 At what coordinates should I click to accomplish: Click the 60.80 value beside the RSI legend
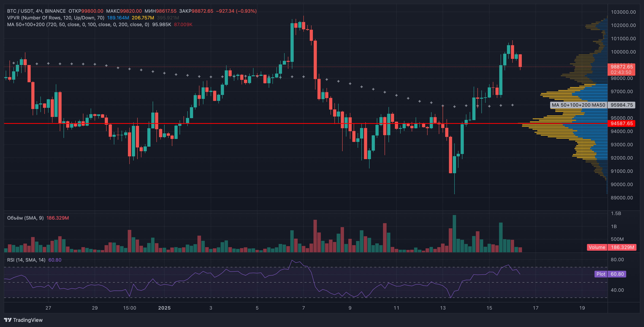pos(55,260)
